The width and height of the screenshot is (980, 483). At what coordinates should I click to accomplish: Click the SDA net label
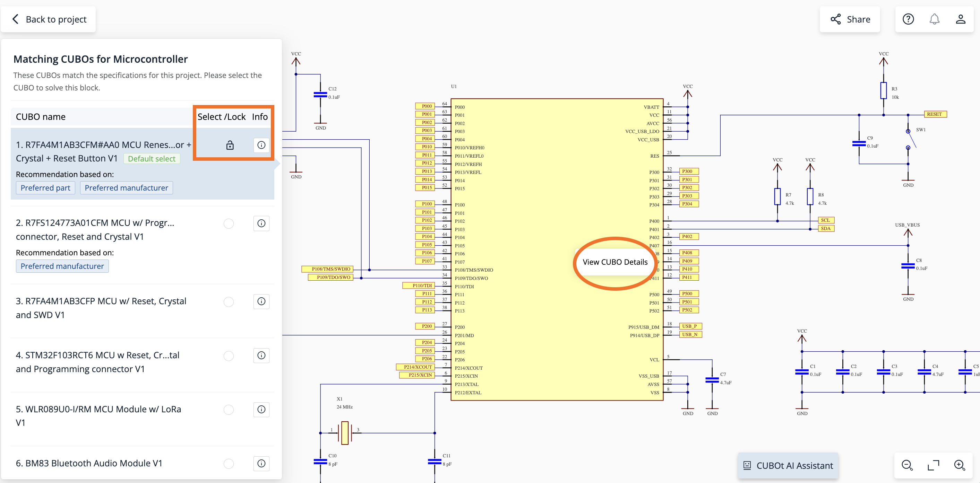(x=826, y=229)
